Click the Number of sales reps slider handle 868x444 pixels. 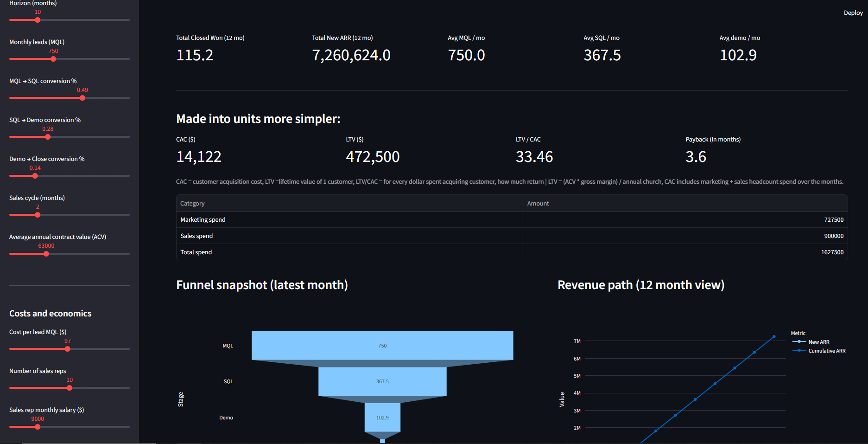pos(70,388)
